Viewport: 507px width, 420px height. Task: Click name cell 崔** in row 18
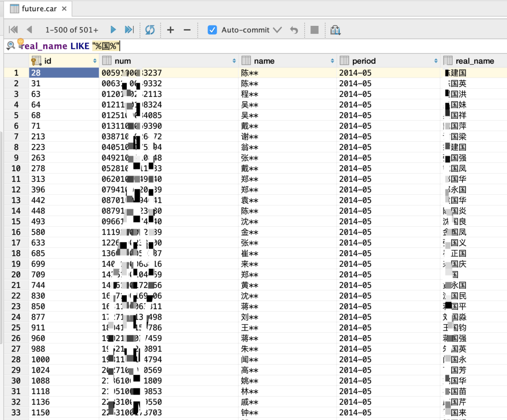(288, 253)
